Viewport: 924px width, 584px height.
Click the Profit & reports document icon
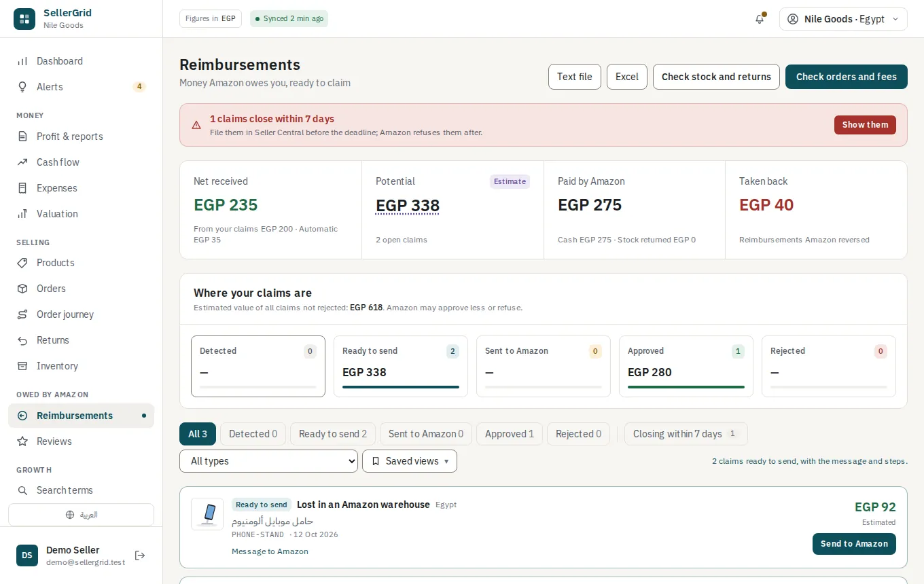point(22,136)
